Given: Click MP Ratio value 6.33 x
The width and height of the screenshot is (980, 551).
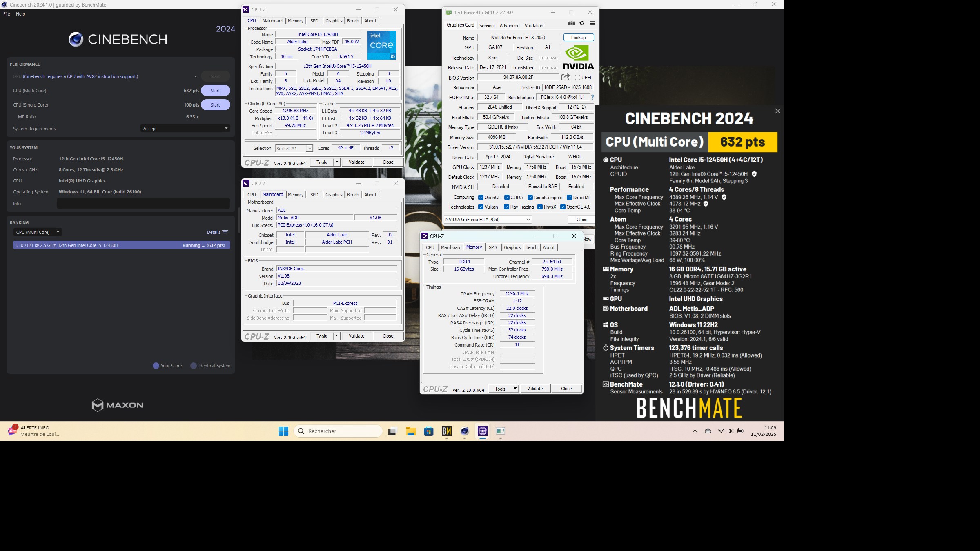Looking at the screenshot, I should pyautogui.click(x=192, y=117).
